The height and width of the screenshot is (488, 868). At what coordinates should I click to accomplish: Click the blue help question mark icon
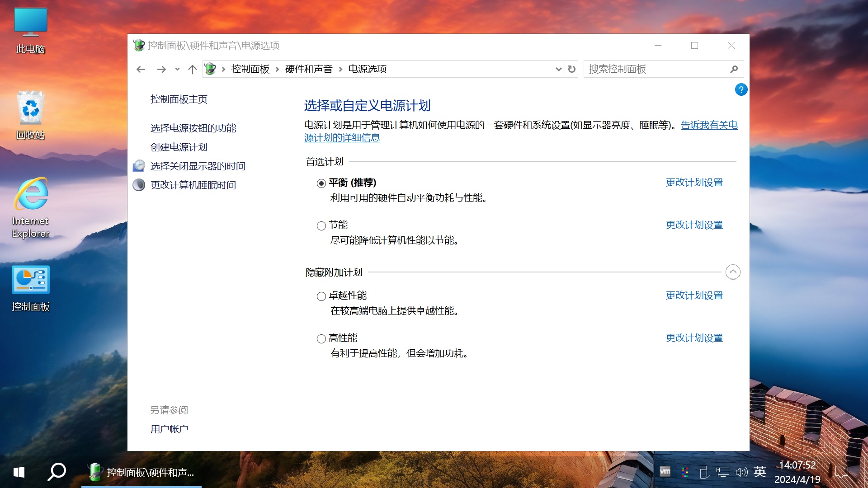coord(741,89)
